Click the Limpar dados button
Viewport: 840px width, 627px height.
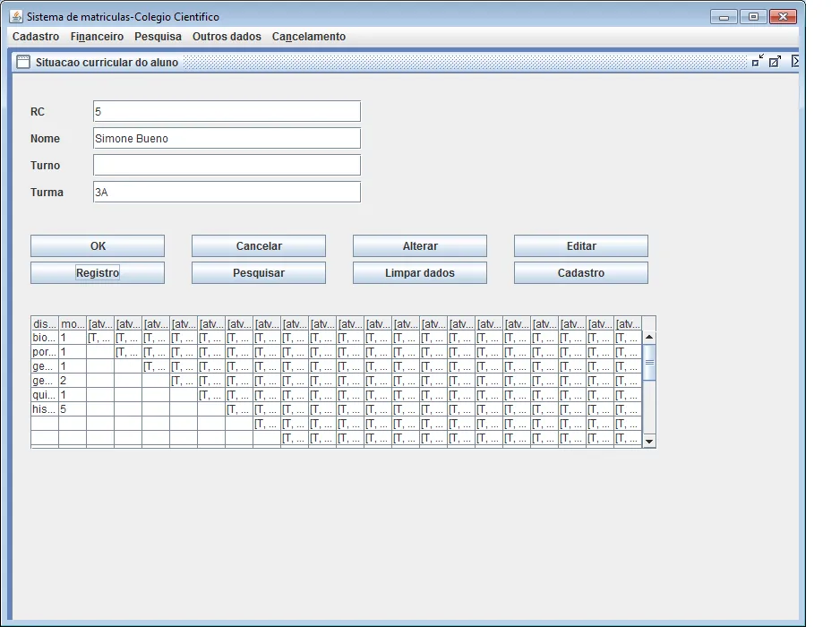tap(420, 273)
